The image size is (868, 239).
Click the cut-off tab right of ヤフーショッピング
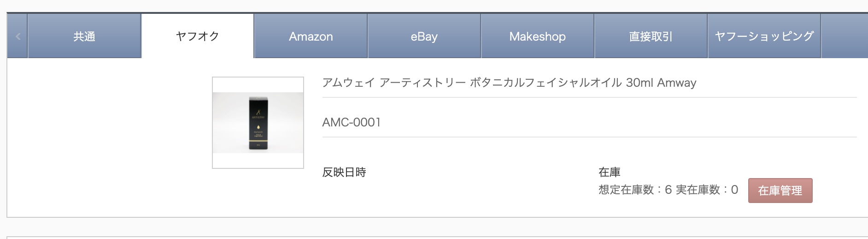pos(845,36)
